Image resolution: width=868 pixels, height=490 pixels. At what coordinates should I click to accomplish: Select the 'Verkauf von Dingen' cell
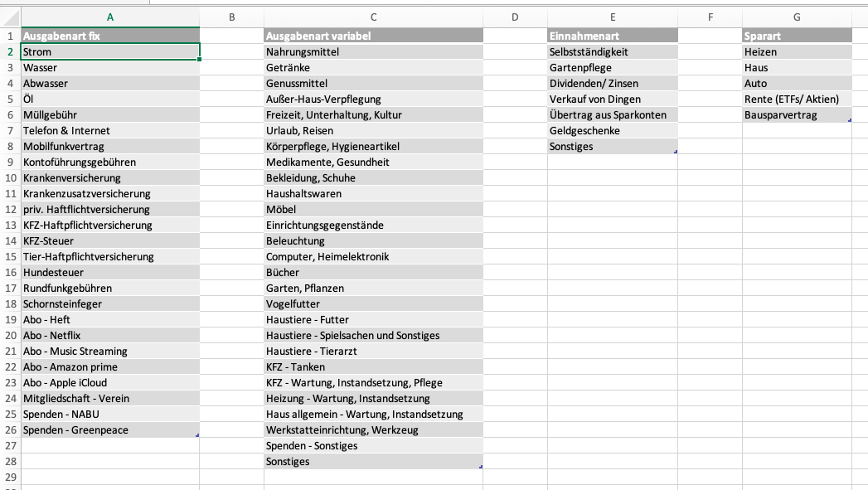pyautogui.click(x=613, y=99)
